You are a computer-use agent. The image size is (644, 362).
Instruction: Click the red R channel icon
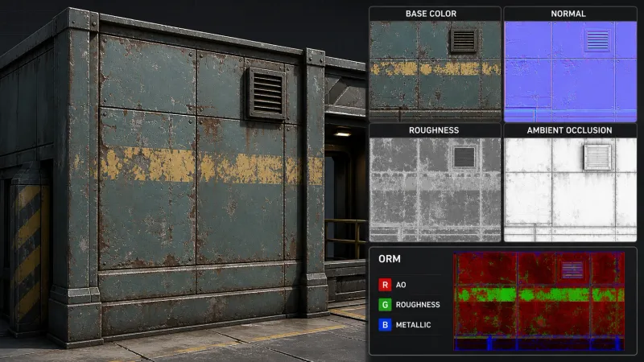[385, 285]
